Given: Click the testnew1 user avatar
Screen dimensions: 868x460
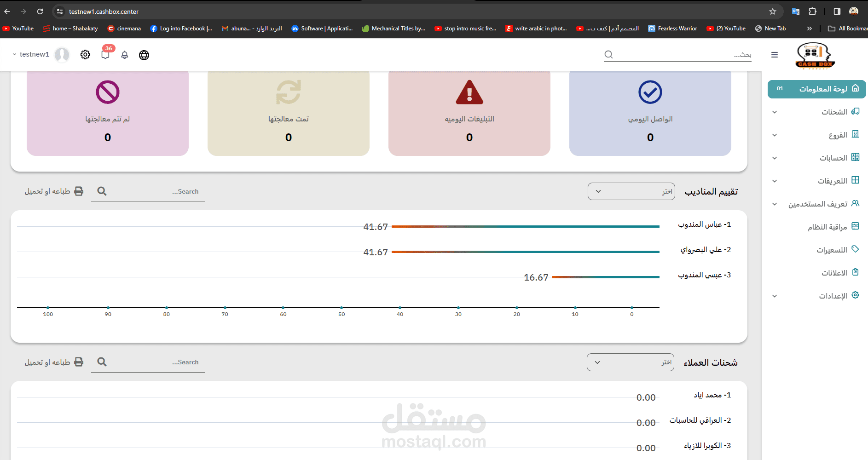Looking at the screenshot, I should click(x=62, y=55).
